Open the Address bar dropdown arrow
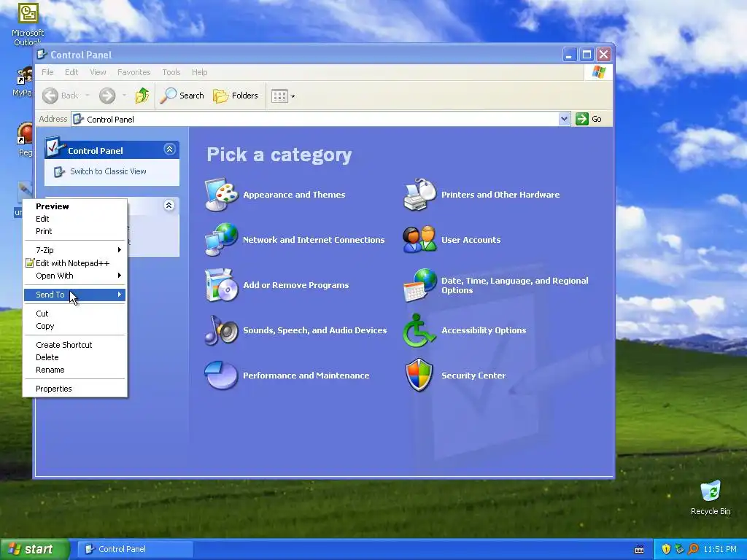Image resolution: width=747 pixels, height=560 pixels. [564, 119]
